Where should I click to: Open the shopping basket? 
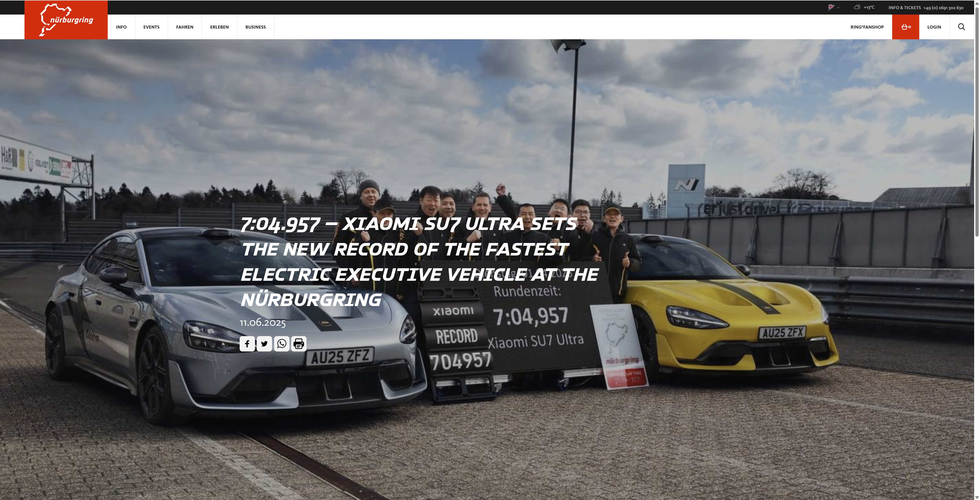pyautogui.click(x=905, y=27)
